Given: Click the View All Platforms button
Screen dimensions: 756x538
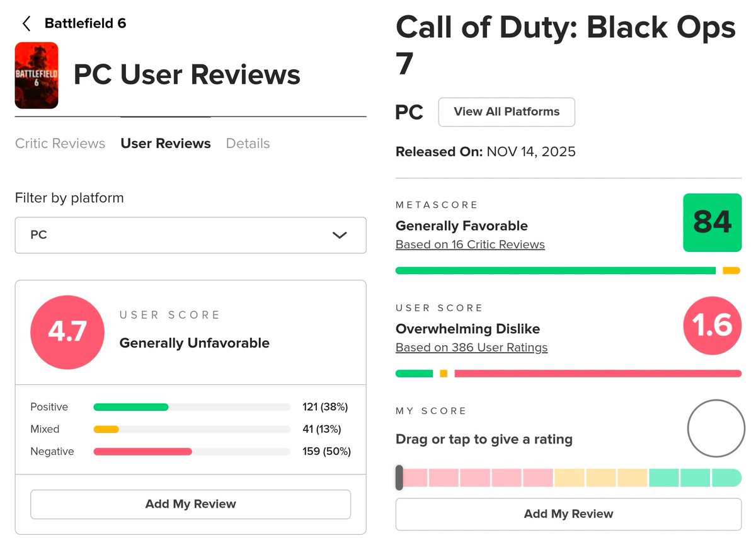Looking at the screenshot, I should [507, 112].
